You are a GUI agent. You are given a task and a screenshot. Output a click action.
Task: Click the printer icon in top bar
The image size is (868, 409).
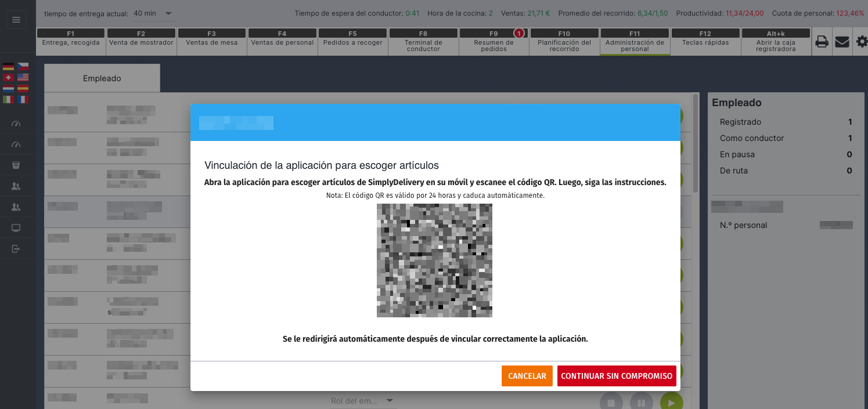[x=822, y=42]
